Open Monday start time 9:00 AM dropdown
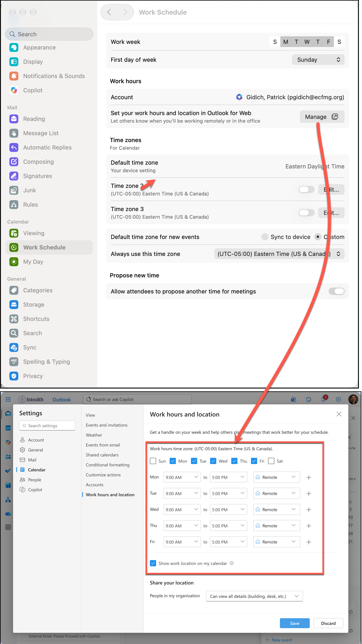362x644 pixels. coord(182,477)
